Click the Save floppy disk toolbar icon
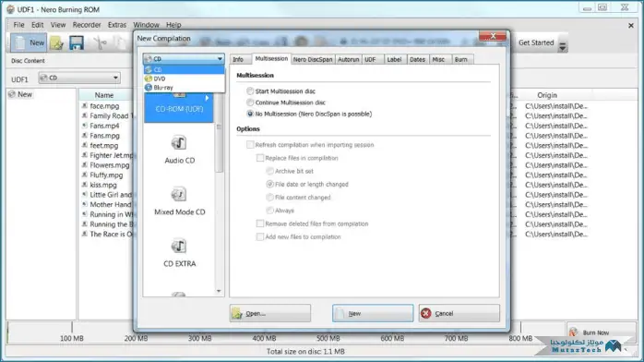Viewport: 644px width, 362px height. pyautogui.click(x=77, y=42)
